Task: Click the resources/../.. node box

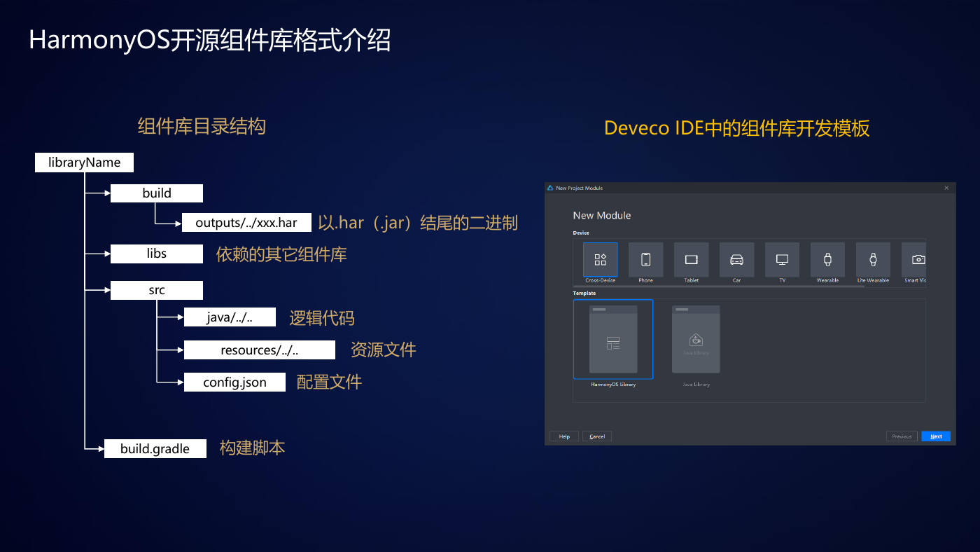Action: pos(260,350)
